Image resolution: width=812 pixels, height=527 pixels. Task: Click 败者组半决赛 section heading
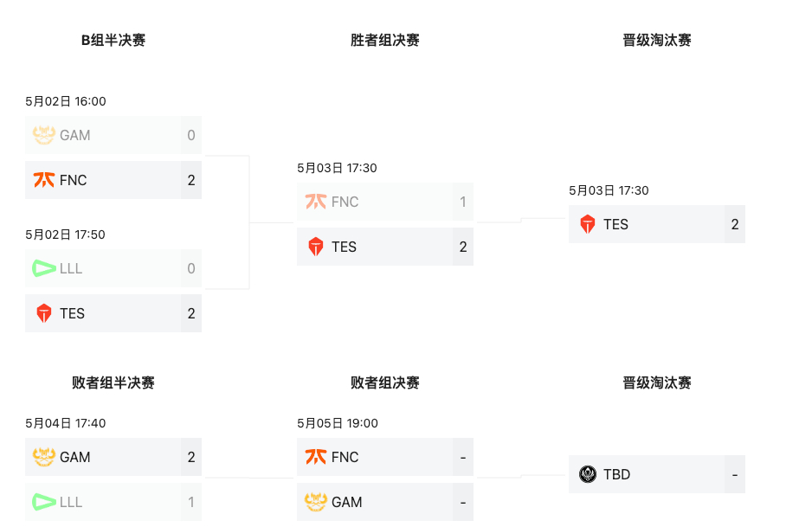click(113, 382)
